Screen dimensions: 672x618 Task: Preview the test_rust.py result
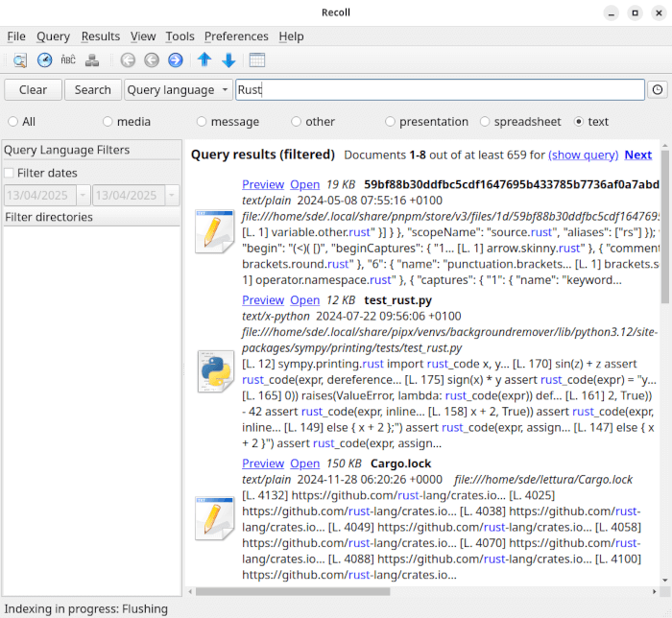(x=263, y=300)
